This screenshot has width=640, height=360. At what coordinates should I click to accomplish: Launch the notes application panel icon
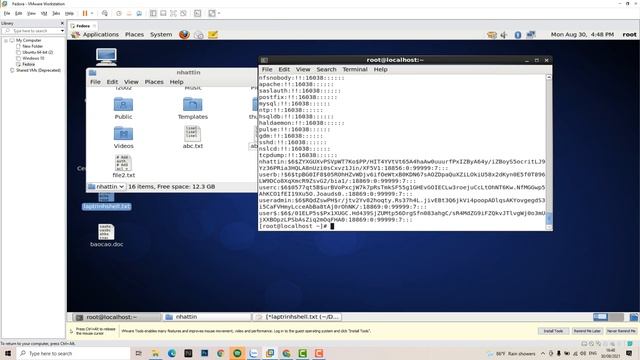tap(213, 35)
